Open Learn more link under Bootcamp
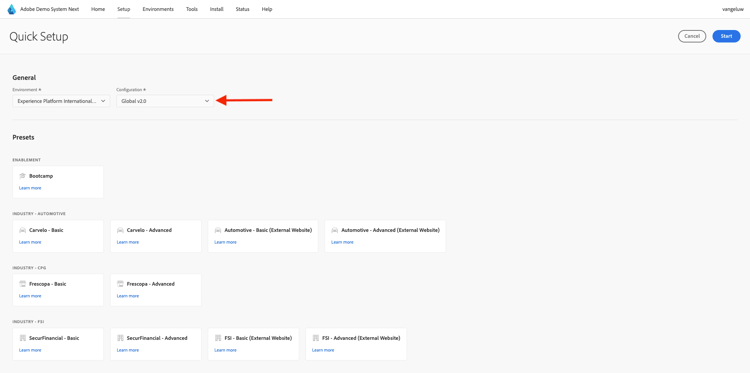This screenshot has width=750, height=373. pyautogui.click(x=30, y=188)
